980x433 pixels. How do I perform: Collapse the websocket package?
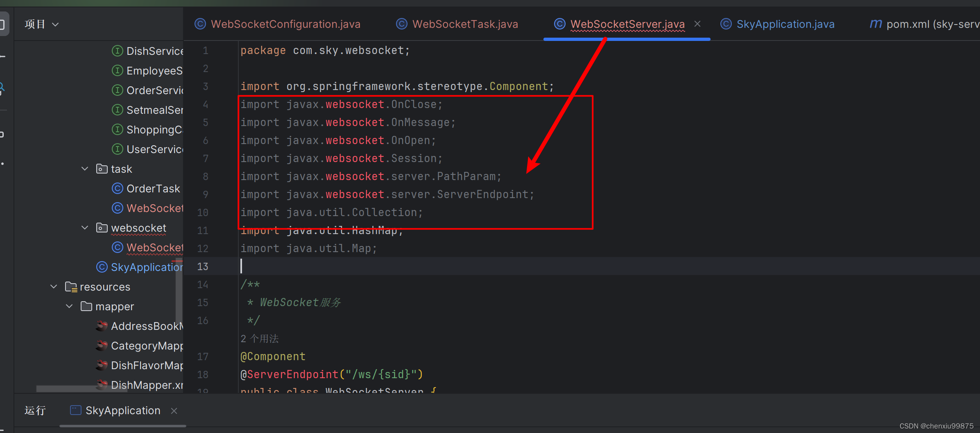(x=84, y=228)
